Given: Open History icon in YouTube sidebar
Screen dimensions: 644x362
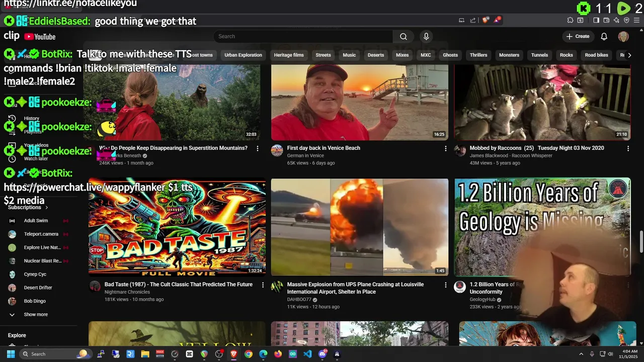Looking at the screenshot, I should click(x=12, y=119).
